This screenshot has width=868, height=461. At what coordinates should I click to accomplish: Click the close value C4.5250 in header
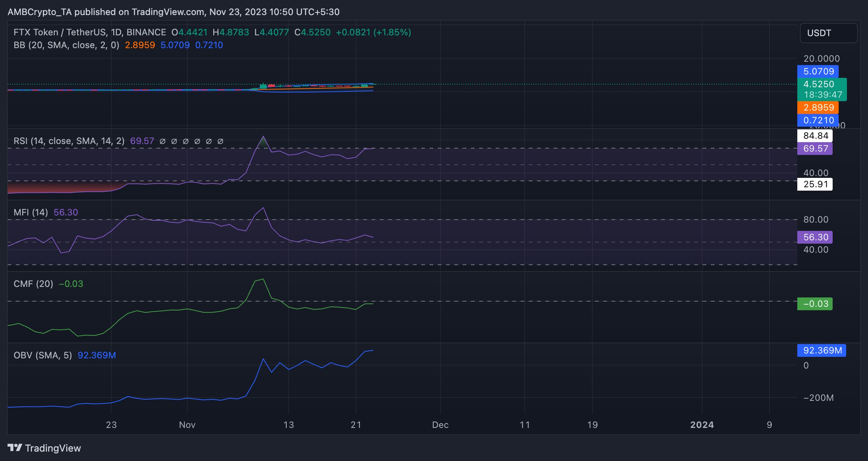[313, 32]
